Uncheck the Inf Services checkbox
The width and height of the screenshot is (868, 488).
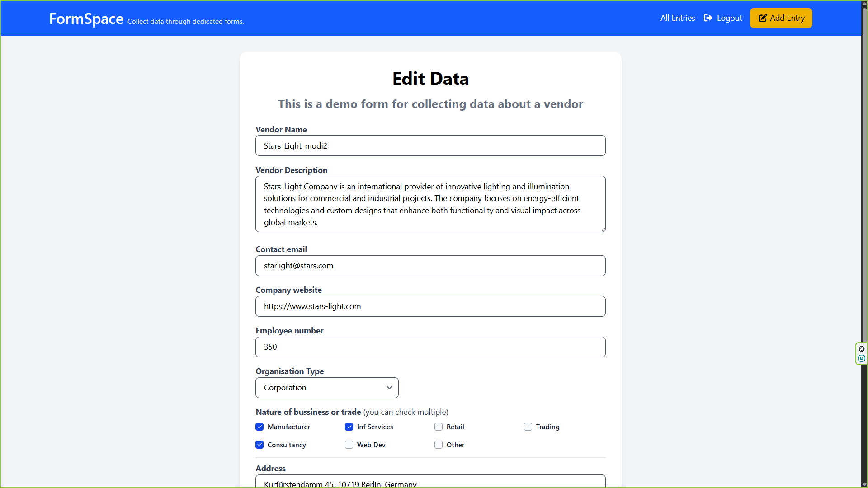[349, 427]
